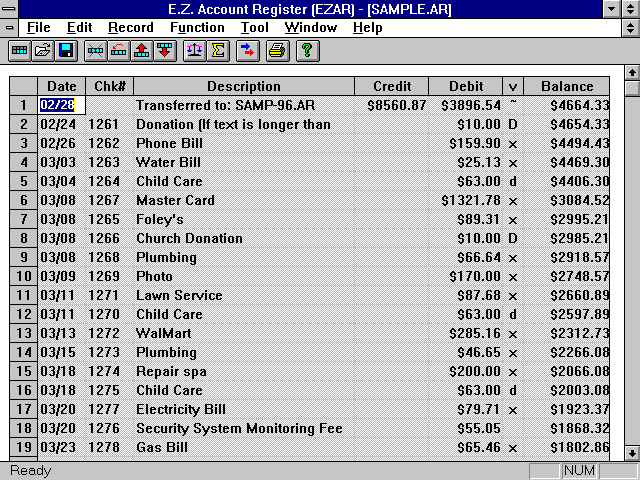
Task: Open the Function menu
Action: [x=197, y=28]
